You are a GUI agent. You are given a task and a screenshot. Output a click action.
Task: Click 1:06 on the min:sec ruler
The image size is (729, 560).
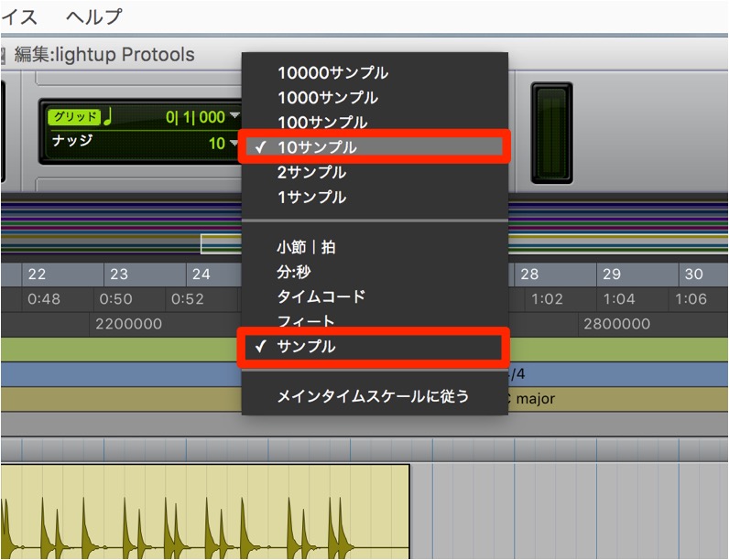691,299
